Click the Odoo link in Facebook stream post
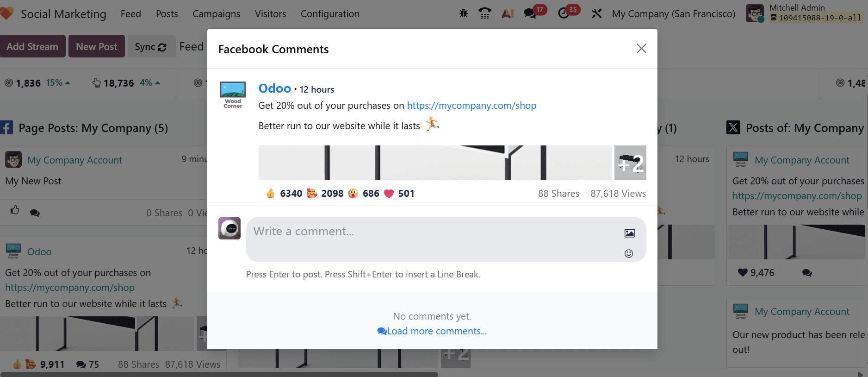This screenshot has width=868, height=377. [x=39, y=252]
